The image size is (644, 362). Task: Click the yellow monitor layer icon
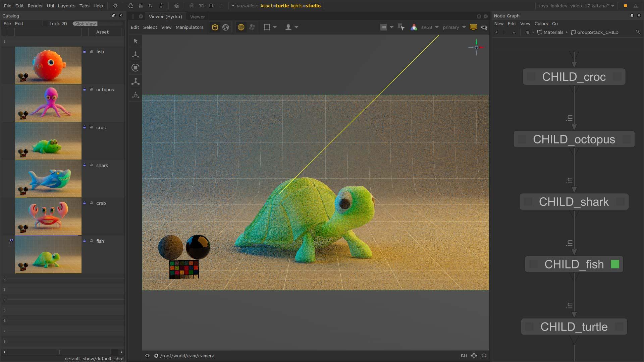pyautogui.click(x=473, y=27)
